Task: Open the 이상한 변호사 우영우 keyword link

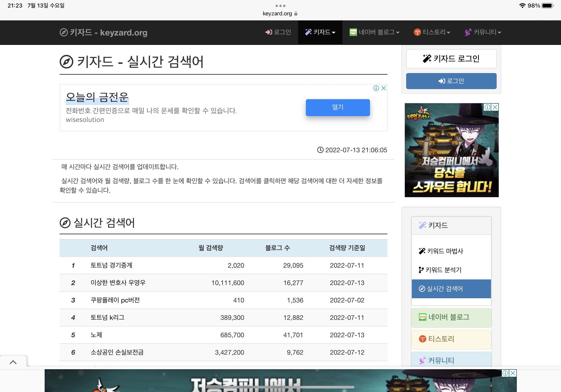Action: [x=118, y=283]
